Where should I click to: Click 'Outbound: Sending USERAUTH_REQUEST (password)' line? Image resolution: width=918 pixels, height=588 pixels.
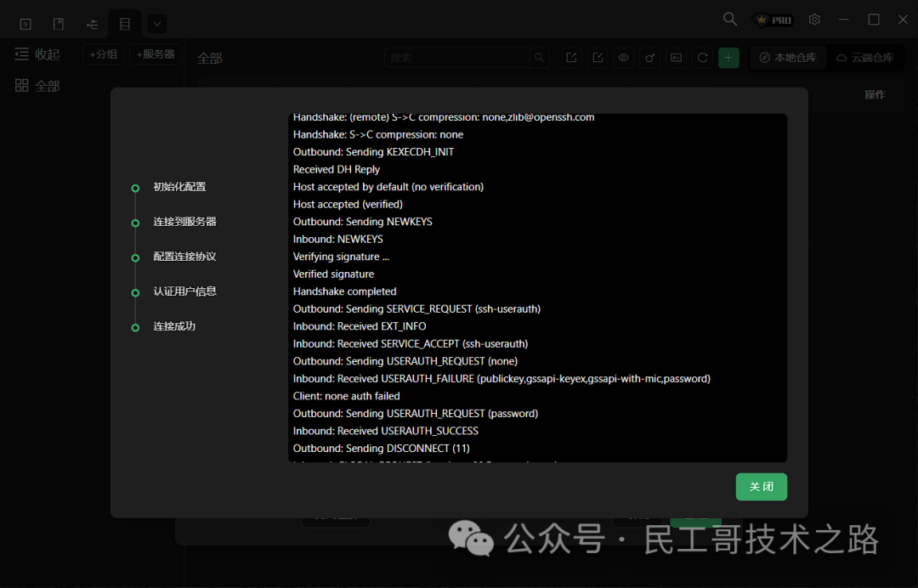(416, 414)
